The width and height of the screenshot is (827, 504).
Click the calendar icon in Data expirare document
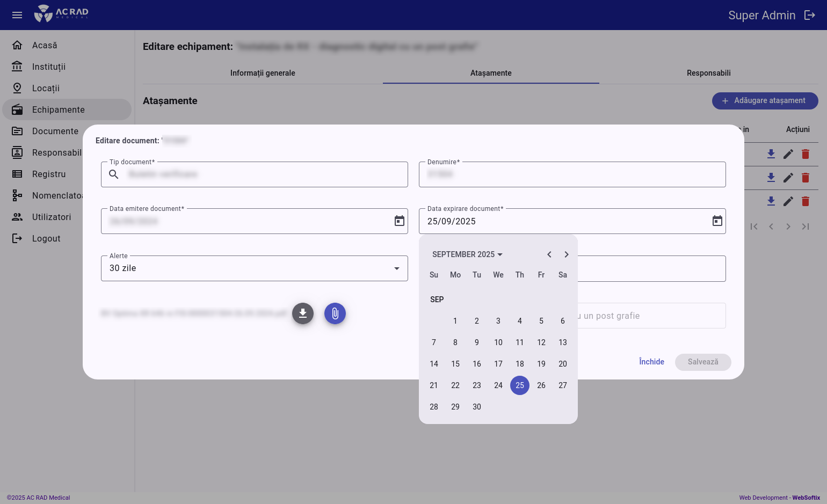717,221
